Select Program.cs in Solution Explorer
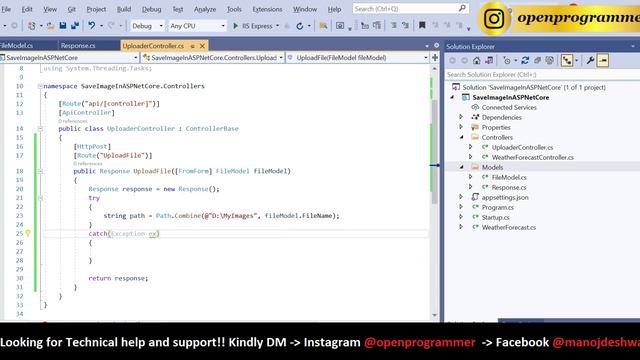Screen dimensions: 640x360 (x=498, y=207)
